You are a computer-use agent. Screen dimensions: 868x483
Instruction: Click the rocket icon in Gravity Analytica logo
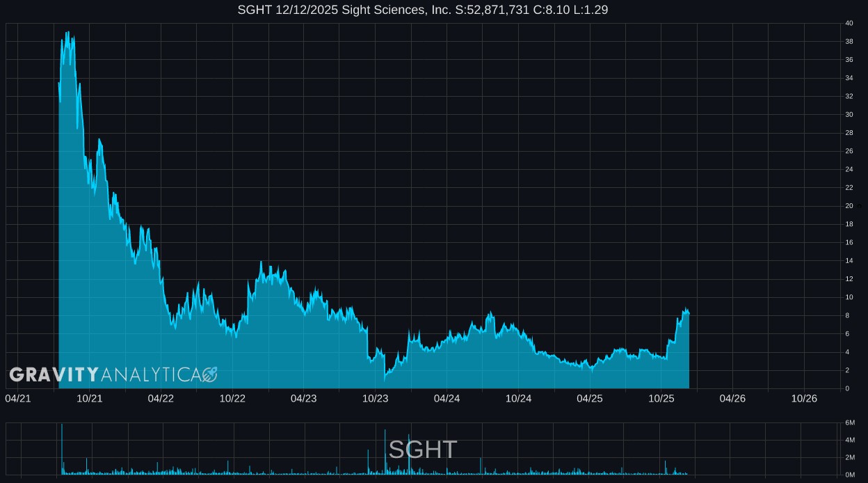coord(209,375)
